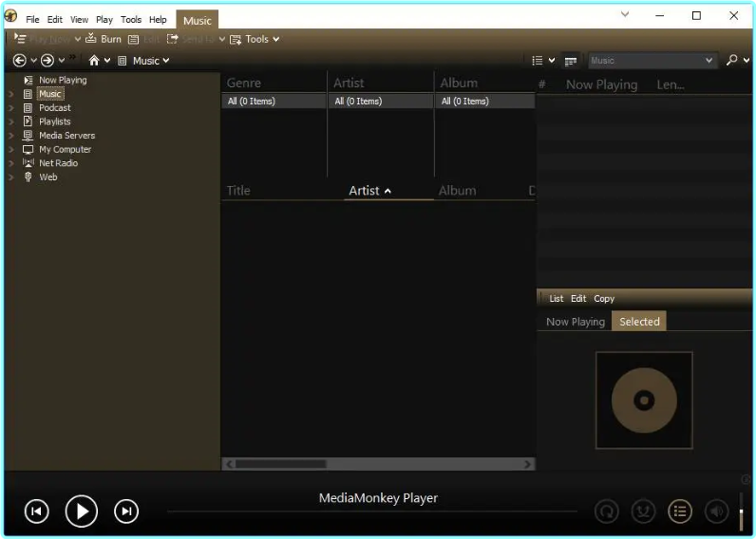Select Playlists in the tree

[x=54, y=121]
